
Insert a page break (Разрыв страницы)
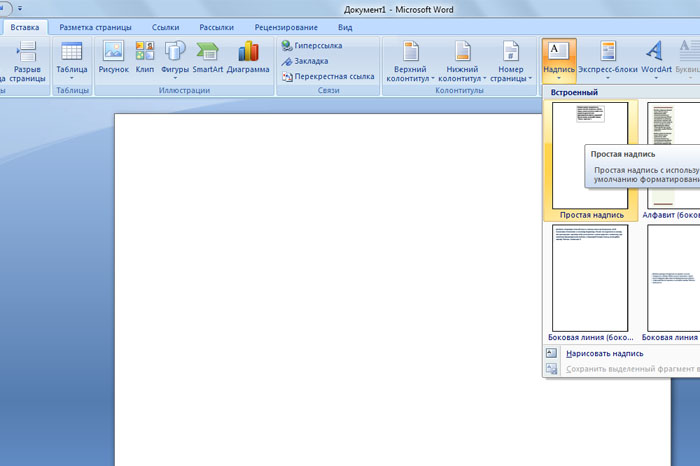pos(27,62)
